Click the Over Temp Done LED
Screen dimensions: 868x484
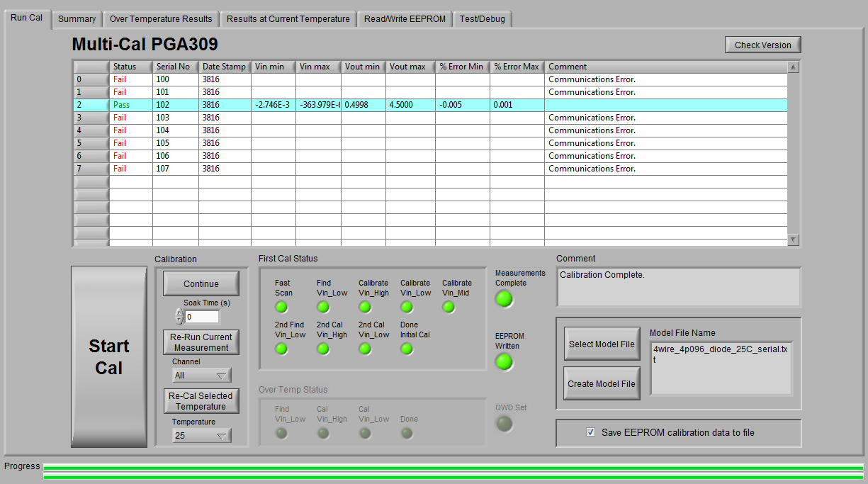coord(407,433)
